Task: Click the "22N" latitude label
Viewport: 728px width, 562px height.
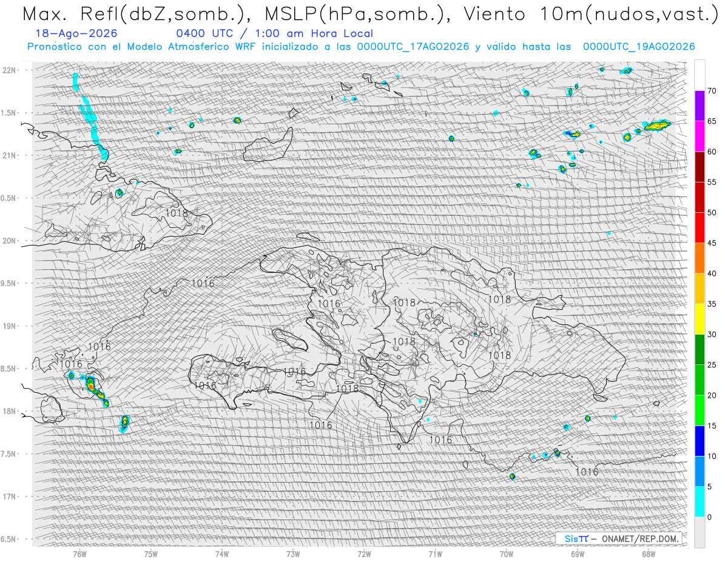Action: [x=9, y=70]
